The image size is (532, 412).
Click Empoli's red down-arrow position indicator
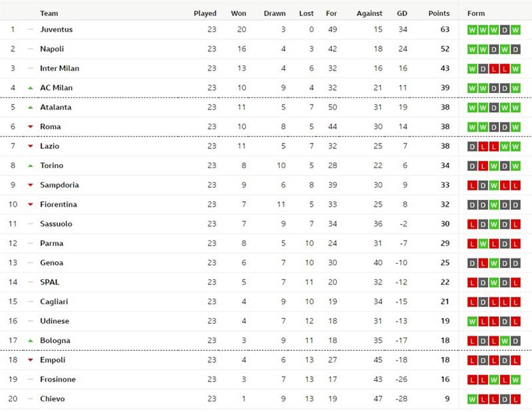click(31, 360)
